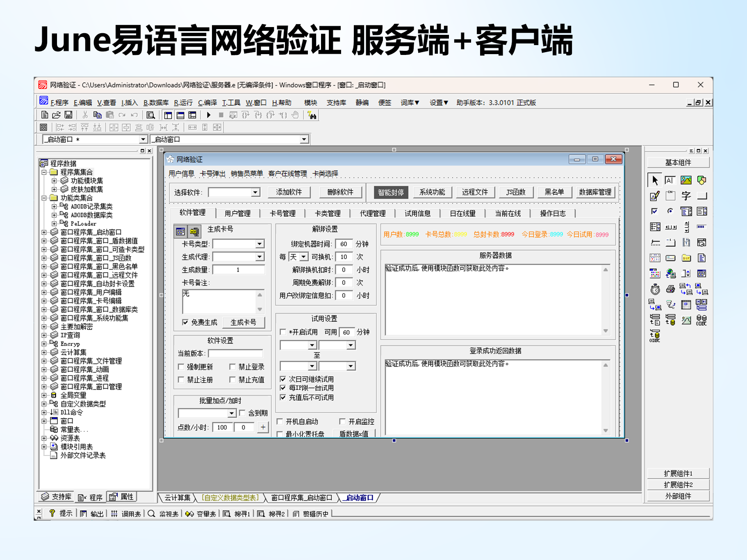The image size is (747, 560).
Task: Select the 字 label component icon
Action: point(686,196)
